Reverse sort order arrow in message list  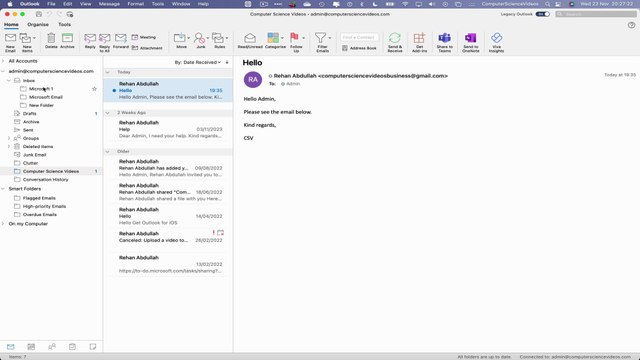click(x=227, y=62)
